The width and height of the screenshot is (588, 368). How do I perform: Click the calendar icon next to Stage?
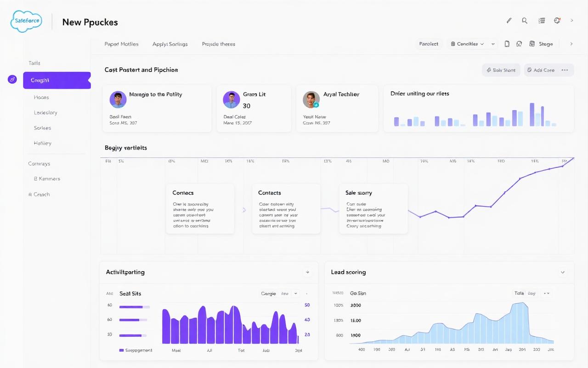tap(532, 44)
